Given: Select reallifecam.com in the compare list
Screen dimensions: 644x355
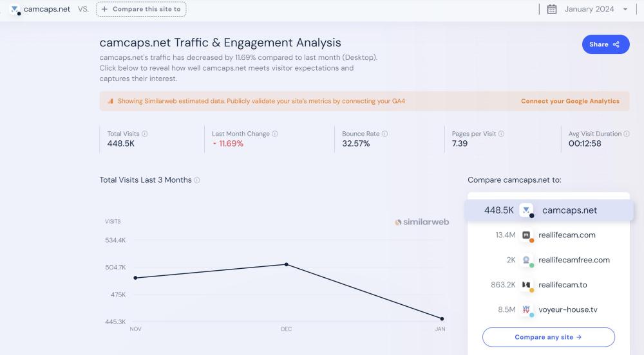Looking at the screenshot, I should tap(567, 235).
